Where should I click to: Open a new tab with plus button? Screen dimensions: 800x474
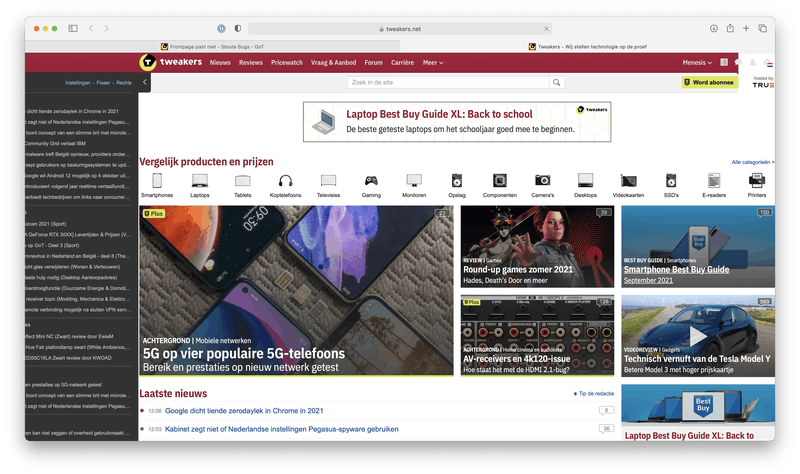[x=746, y=29]
